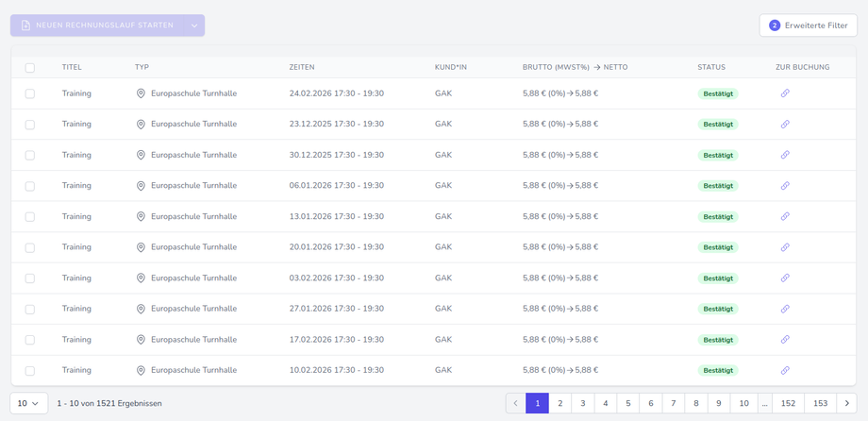868x421 pixels.
Task: Click Europaschule Turnhalle in 13.01.2026 row
Action: point(193,216)
